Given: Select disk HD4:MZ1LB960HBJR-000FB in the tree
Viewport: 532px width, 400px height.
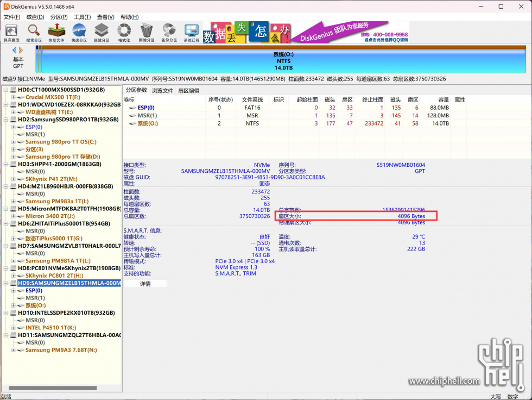Looking at the screenshot, I should [x=66, y=186].
